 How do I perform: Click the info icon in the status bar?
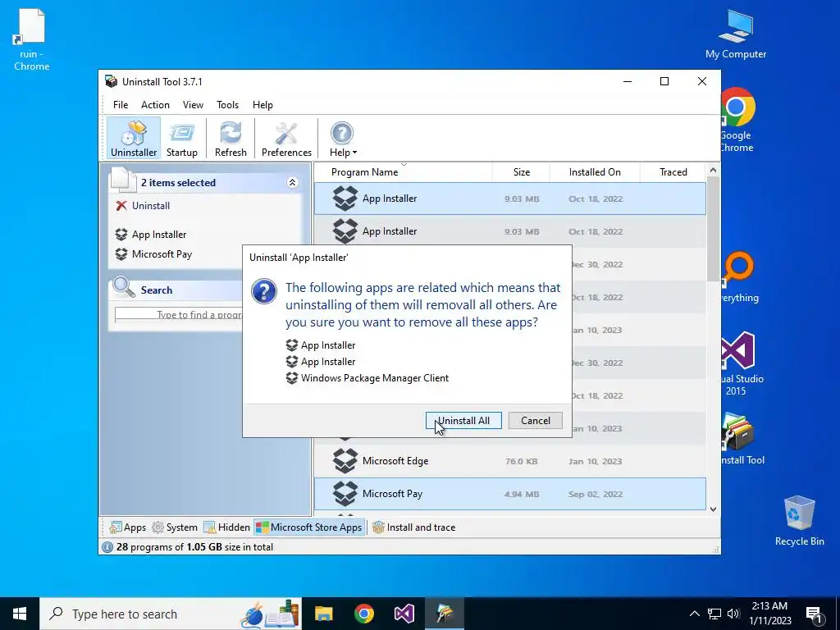[x=107, y=547]
